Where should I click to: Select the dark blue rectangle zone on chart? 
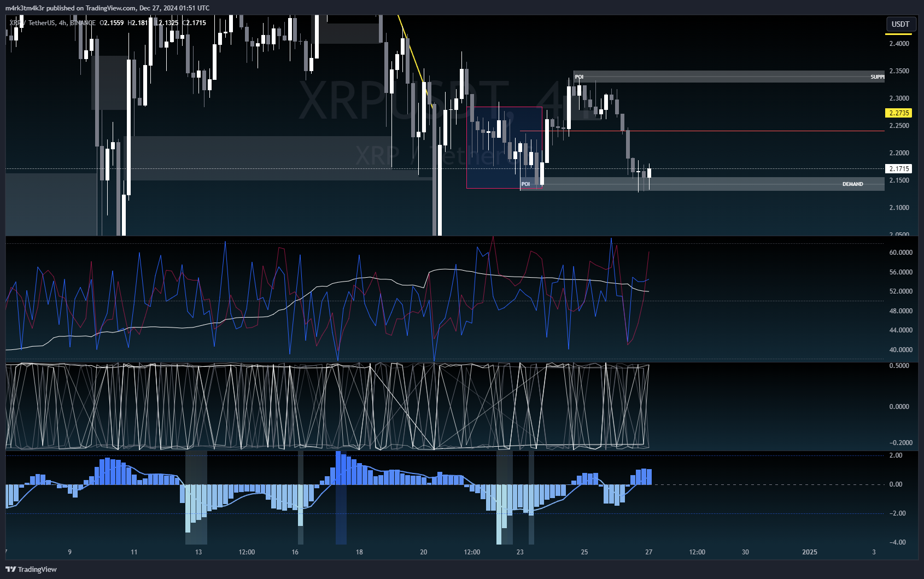point(504,148)
